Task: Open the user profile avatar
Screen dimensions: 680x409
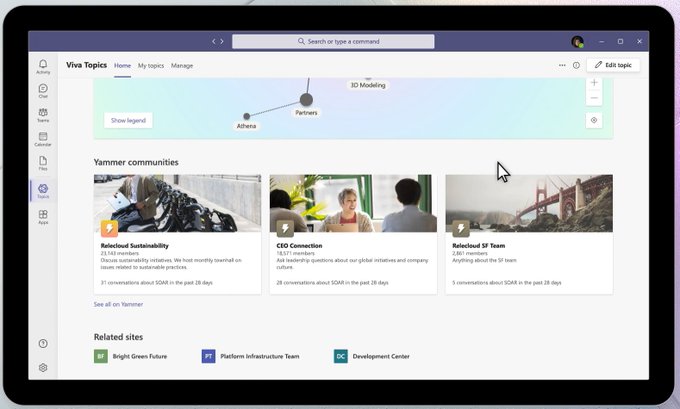Action: pyautogui.click(x=577, y=42)
